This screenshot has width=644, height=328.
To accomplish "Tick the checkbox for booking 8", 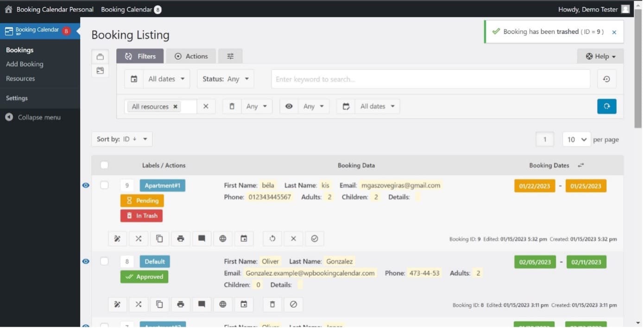I will click(x=104, y=261).
